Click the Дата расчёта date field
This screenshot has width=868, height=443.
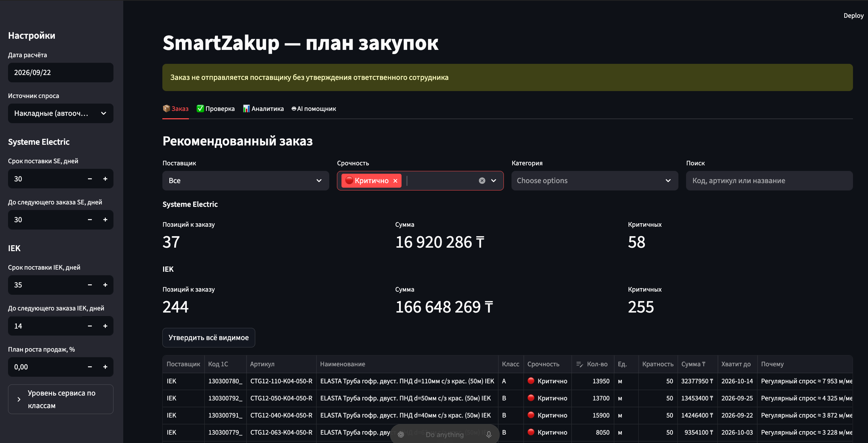[60, 73]
